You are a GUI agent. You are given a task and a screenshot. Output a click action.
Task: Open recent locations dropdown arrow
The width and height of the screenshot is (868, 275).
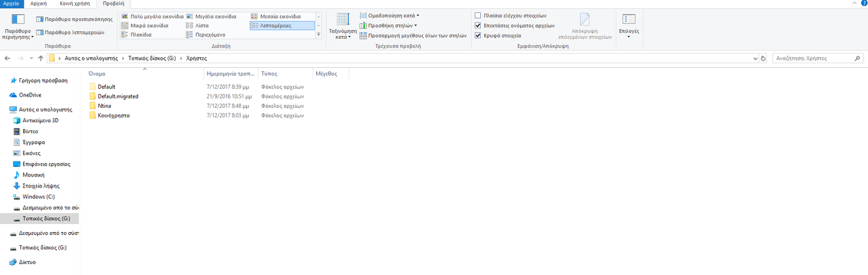31,58
